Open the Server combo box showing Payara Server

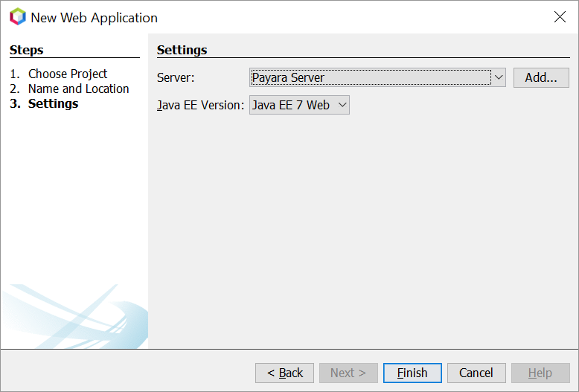(370, 77)
